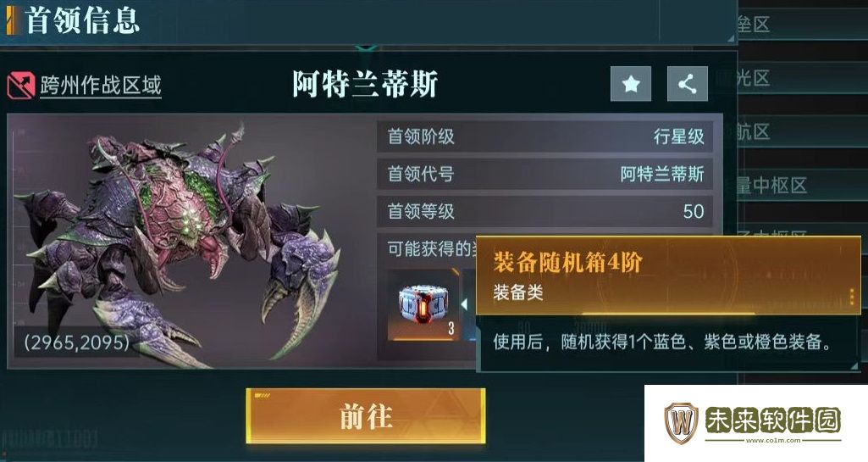Select the 量中枢区 entry in right list
Viewport: 868px width, 462px height.
tap(771, 186)
